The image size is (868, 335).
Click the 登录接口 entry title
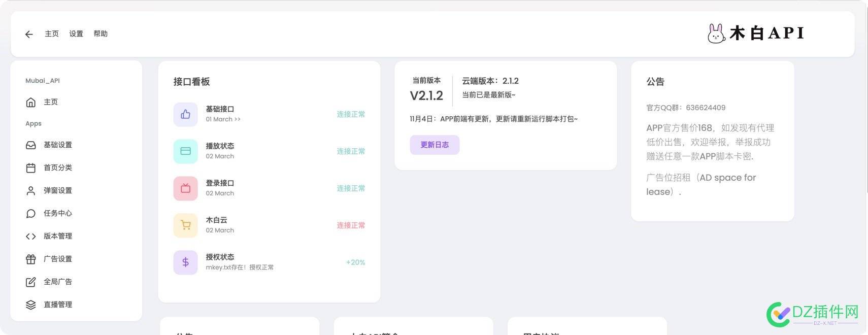[x=220, y=183]
